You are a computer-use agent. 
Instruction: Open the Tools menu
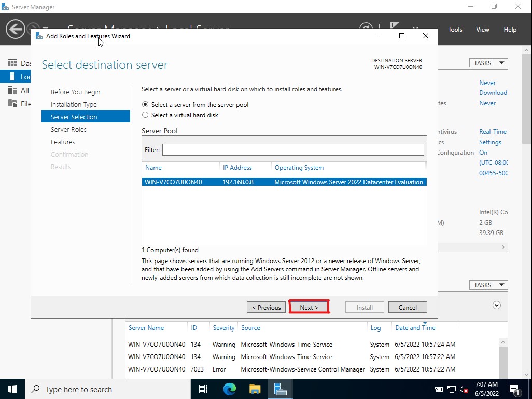(455, 30)
